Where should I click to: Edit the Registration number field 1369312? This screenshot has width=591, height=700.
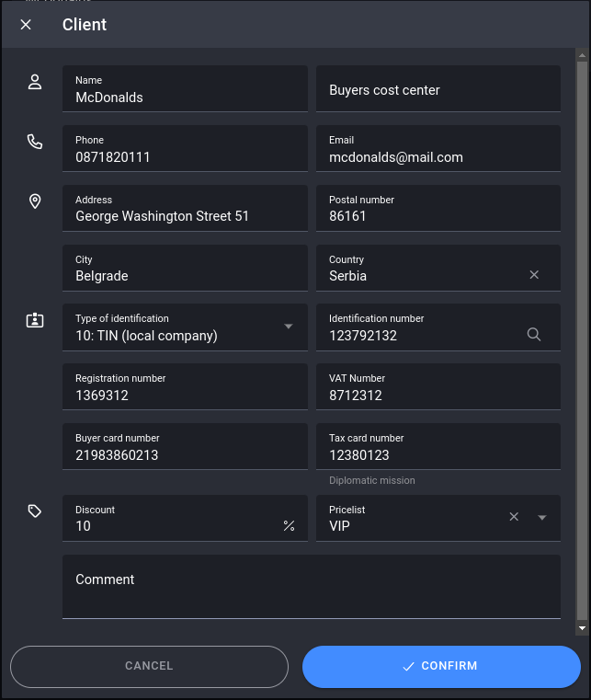point(185,386)
